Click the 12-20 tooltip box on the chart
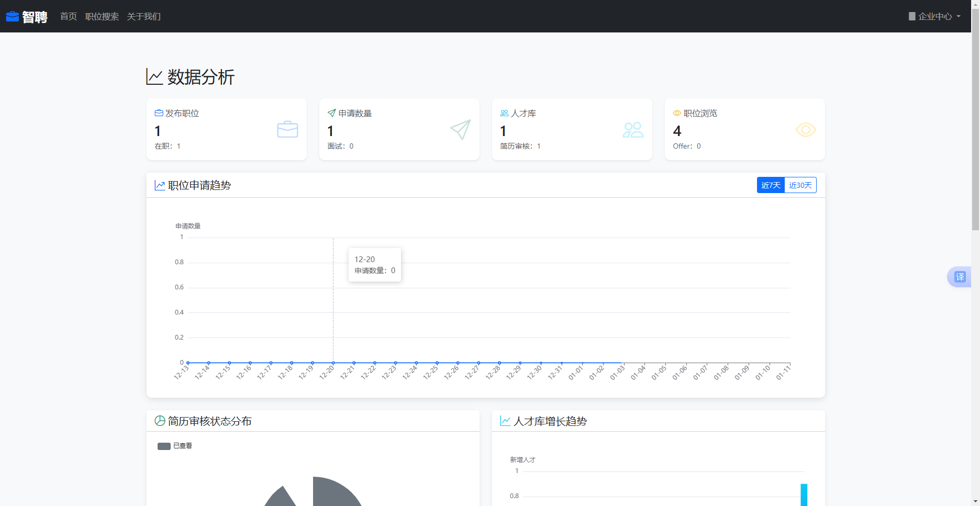The width and height of the screenshot is (980, 506). (375, 265)
